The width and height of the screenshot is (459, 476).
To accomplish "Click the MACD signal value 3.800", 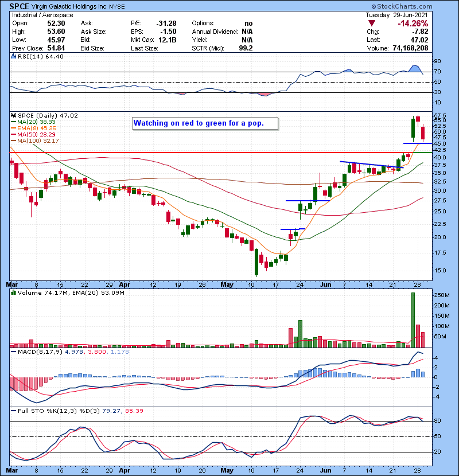I will coord(97,352).
